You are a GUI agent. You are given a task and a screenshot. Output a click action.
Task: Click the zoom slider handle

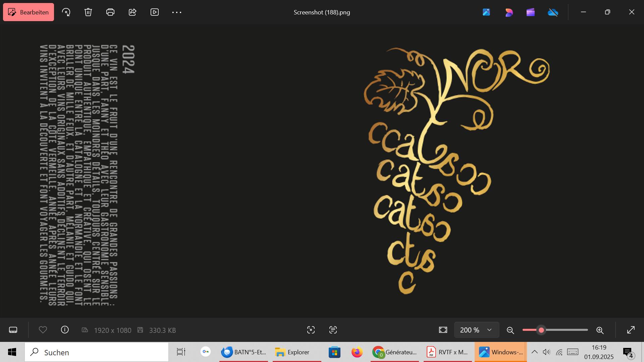541,330
